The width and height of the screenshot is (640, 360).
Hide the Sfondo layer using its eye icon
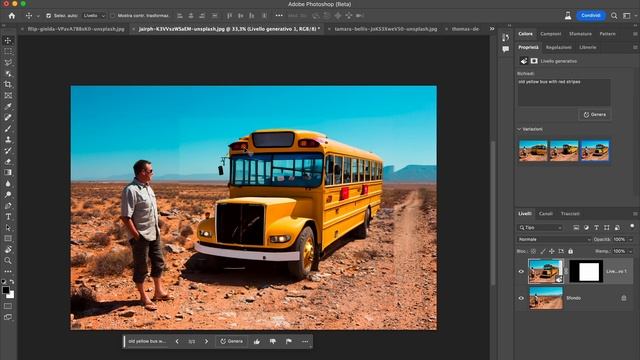pyautogui.click(x=521, y=298)
